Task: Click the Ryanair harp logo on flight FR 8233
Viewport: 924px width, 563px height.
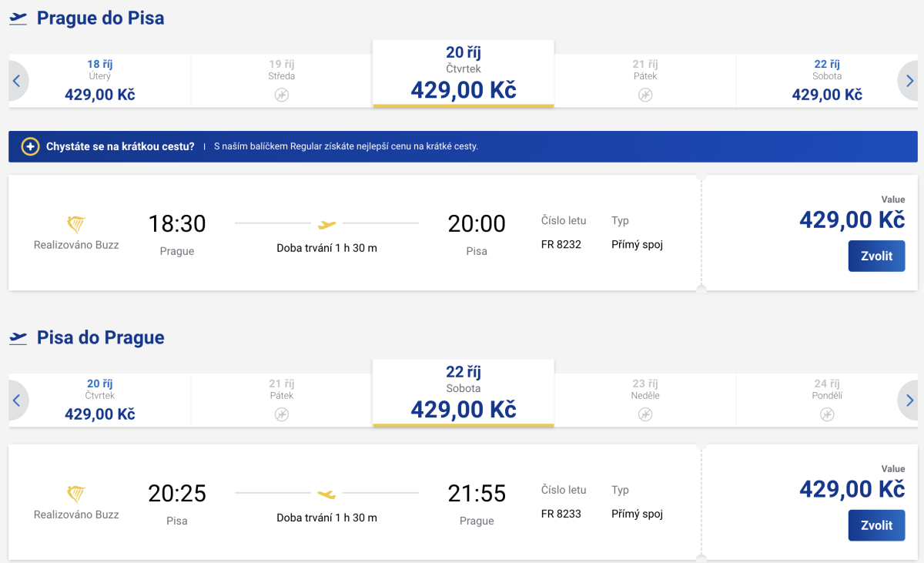Action: pyautogui.click(x=76, y=494)
